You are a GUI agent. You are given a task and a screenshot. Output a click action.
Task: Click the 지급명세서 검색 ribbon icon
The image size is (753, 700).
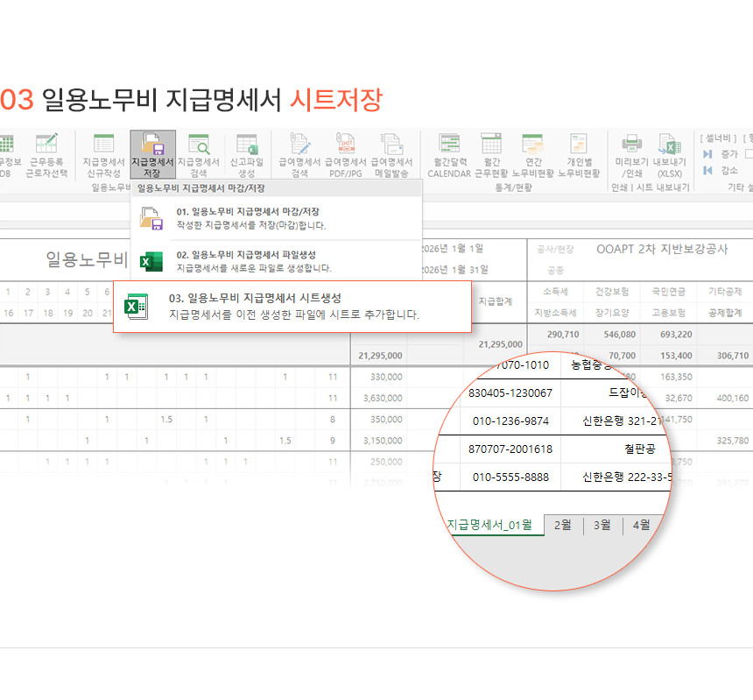coord(199,153)
